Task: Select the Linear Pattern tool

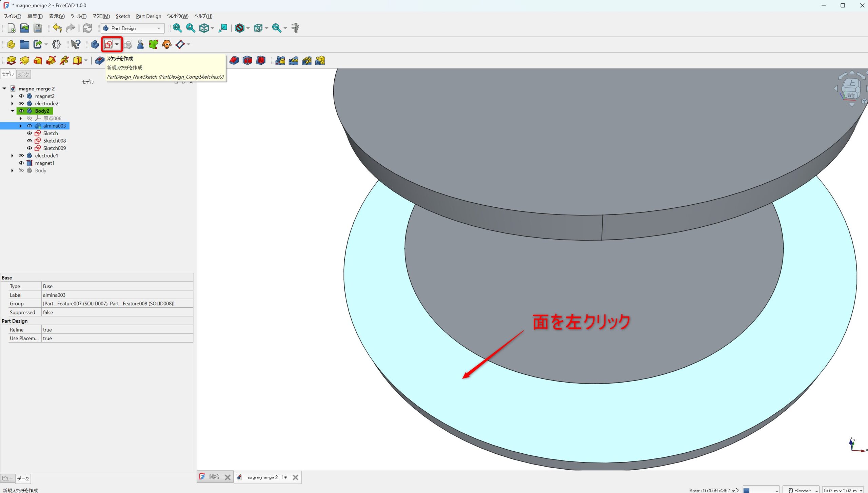Action: click(293, 61)
